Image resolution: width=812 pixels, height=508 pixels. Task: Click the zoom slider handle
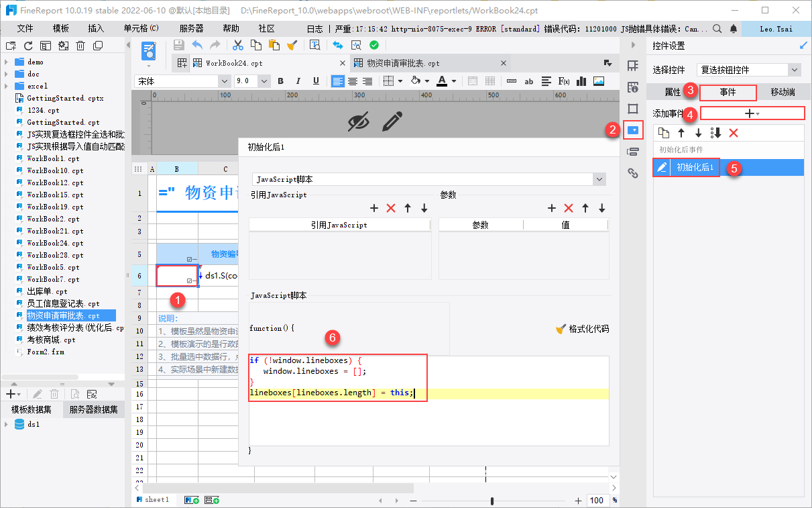point(492,501)
